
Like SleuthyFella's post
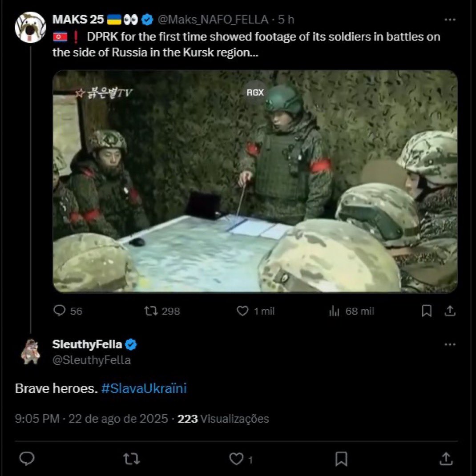click(x=241, y=459)
